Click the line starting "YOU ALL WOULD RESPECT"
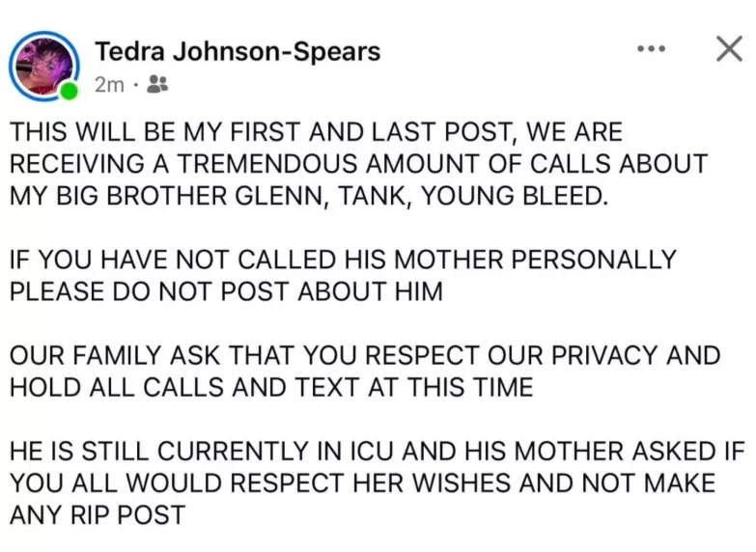Screen dimensions: 756x552 (x=360, y=483)
